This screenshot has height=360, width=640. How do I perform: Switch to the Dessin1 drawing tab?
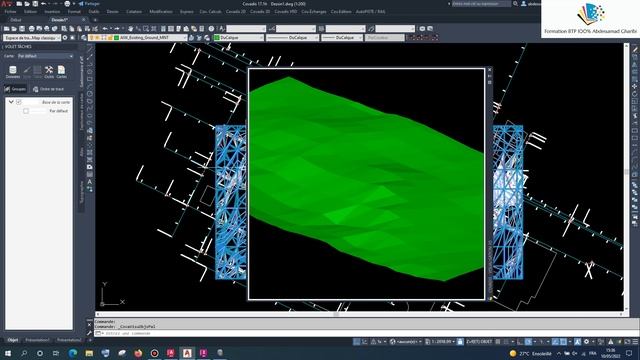[x=60, y=20]
